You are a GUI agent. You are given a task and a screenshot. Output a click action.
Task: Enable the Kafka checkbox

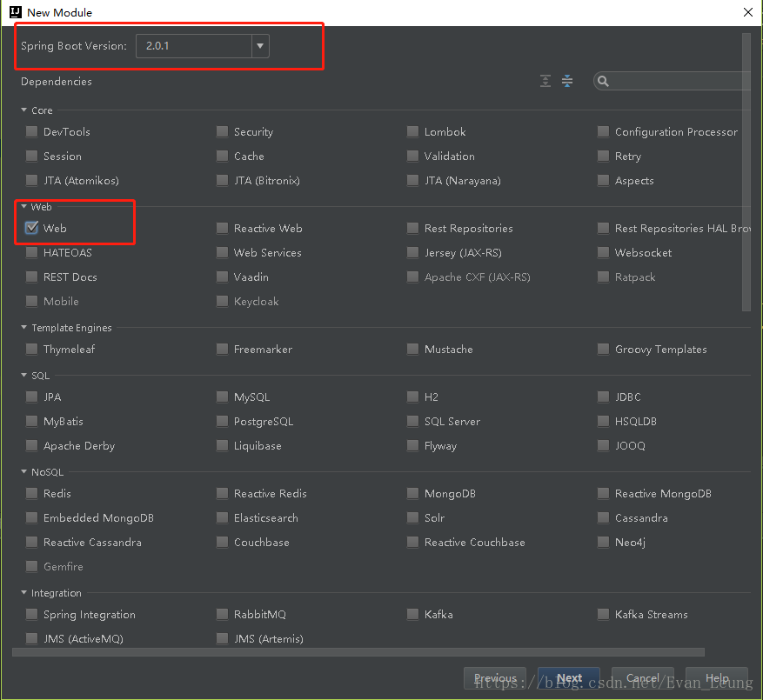click(x=412, y=615)
